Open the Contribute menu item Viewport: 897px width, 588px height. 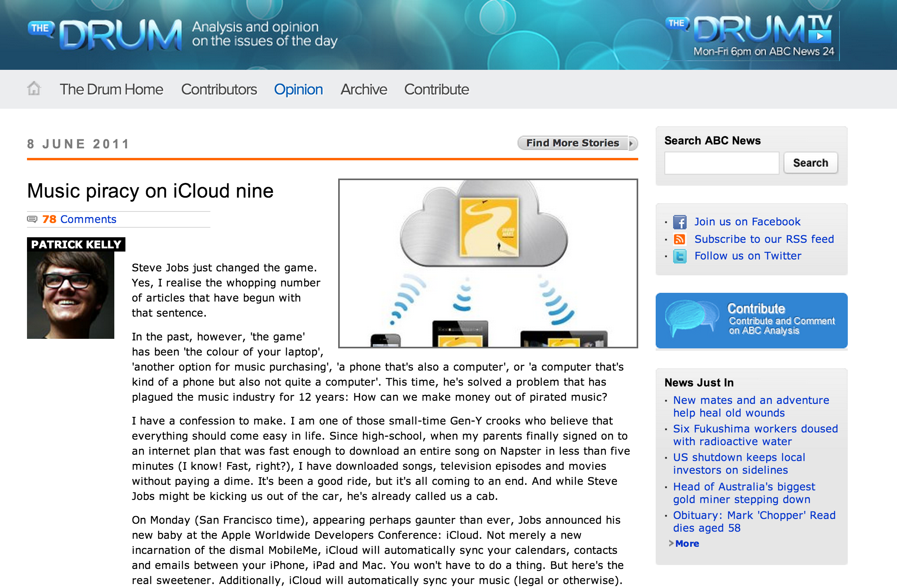point(437,89)
